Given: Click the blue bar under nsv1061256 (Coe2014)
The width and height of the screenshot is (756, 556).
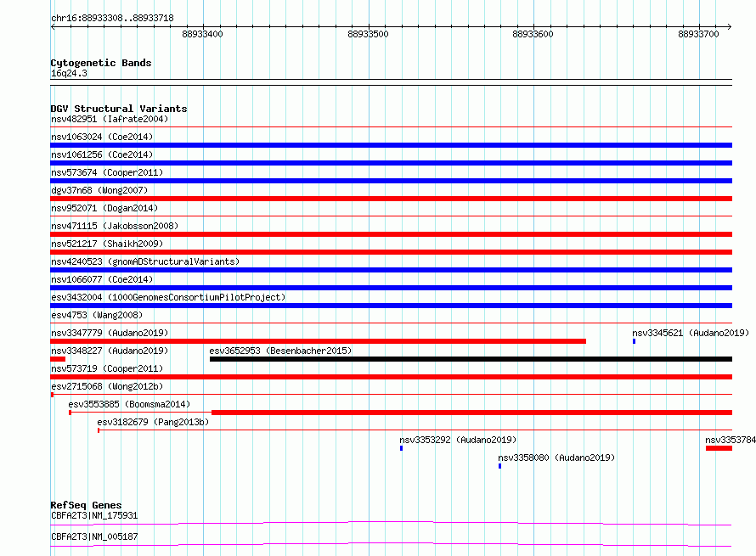Looking at the screenshot, I should (x=391, y=163).
